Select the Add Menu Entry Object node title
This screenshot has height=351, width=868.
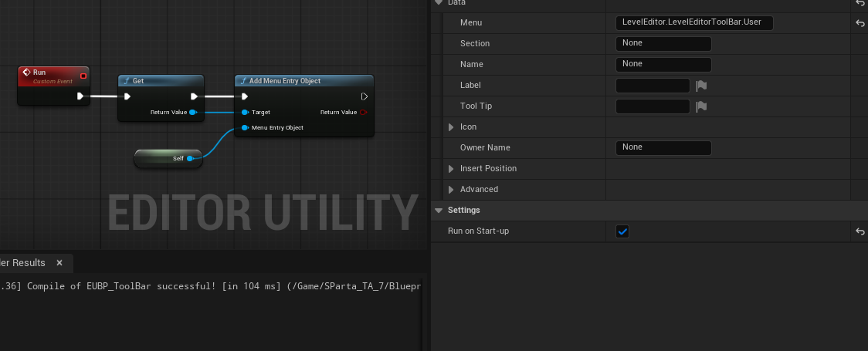pyautogui.click(x=284, y=81)
